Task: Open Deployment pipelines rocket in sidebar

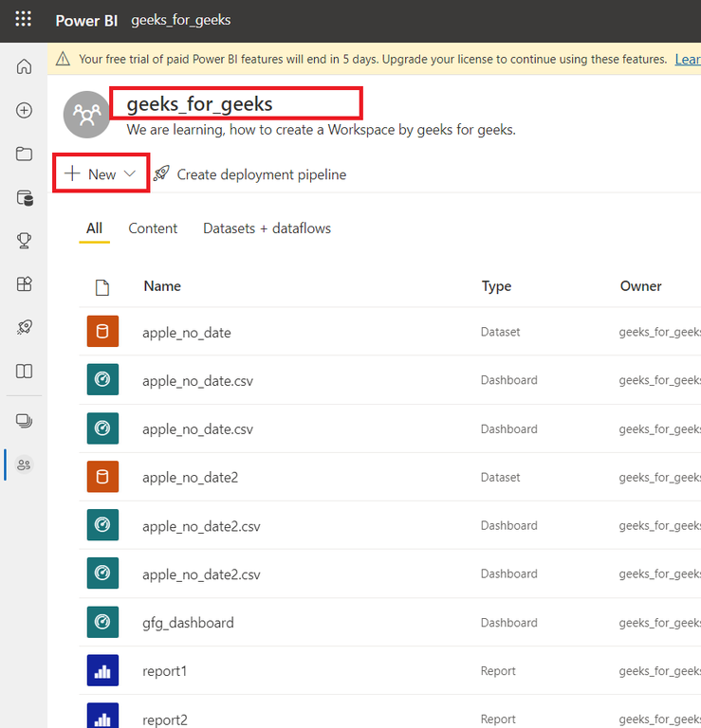Action: 24,327
